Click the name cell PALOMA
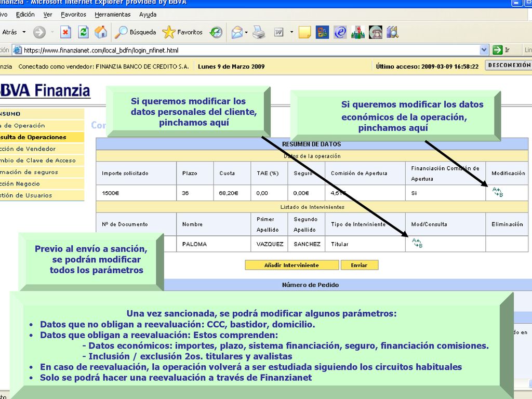Viewport: 532px width, 399px height. (214, 244)
